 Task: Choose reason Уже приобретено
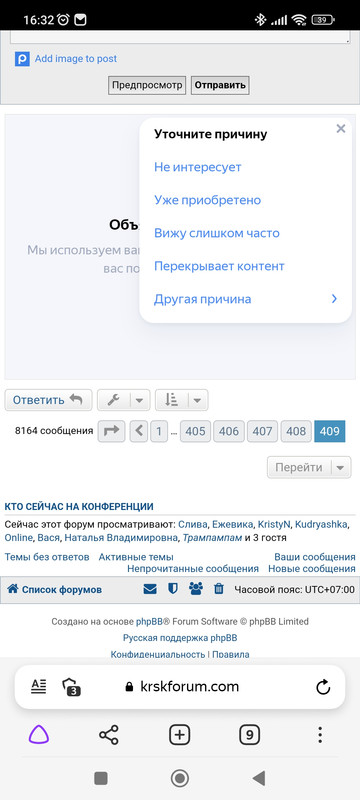(208, 200)
